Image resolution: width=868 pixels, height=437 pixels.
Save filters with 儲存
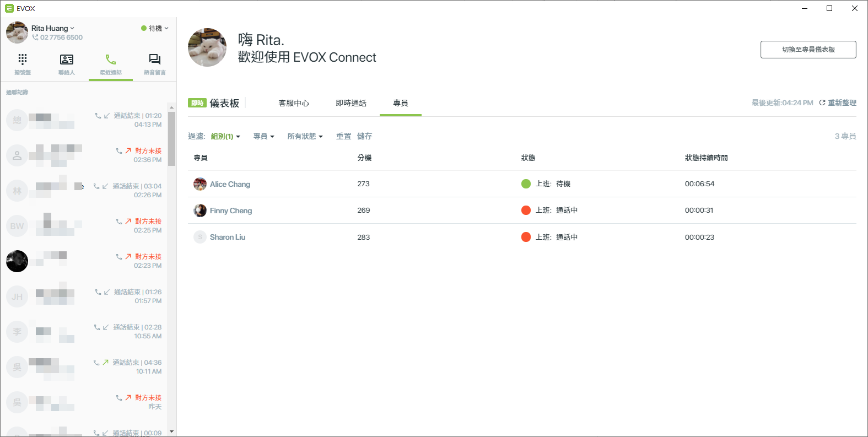[364, 137]
